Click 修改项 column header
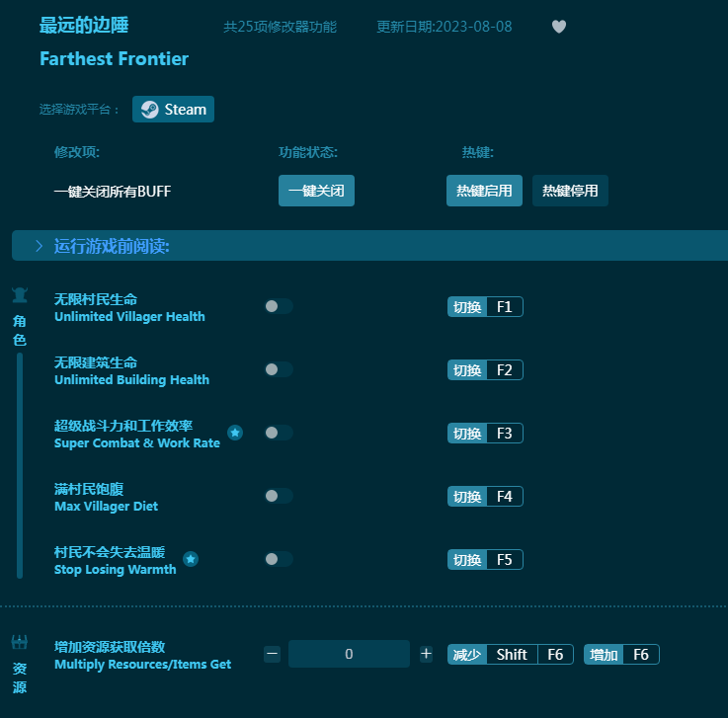The image size is (728, 718). (x=77, y=152)
